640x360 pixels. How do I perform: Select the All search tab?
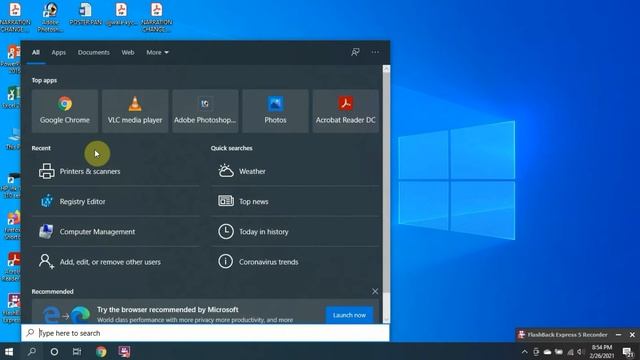(36, 52)
